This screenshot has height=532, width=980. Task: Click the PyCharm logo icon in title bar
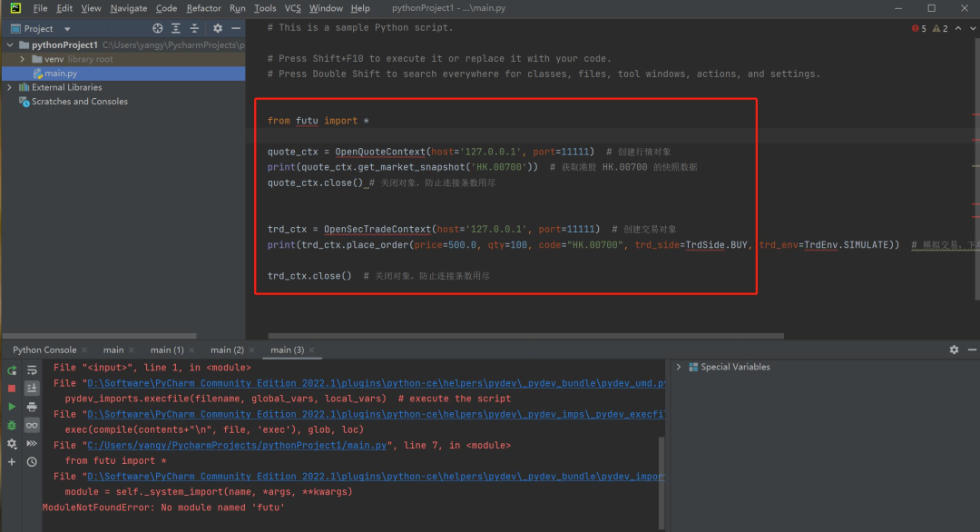coord(15,8)
